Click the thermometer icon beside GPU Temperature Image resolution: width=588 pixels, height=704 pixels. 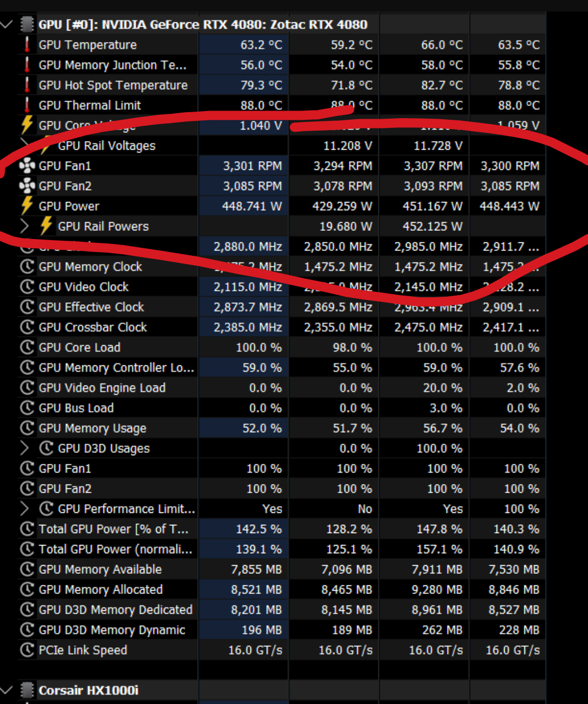pyautogui.click(x=27, y=45)
